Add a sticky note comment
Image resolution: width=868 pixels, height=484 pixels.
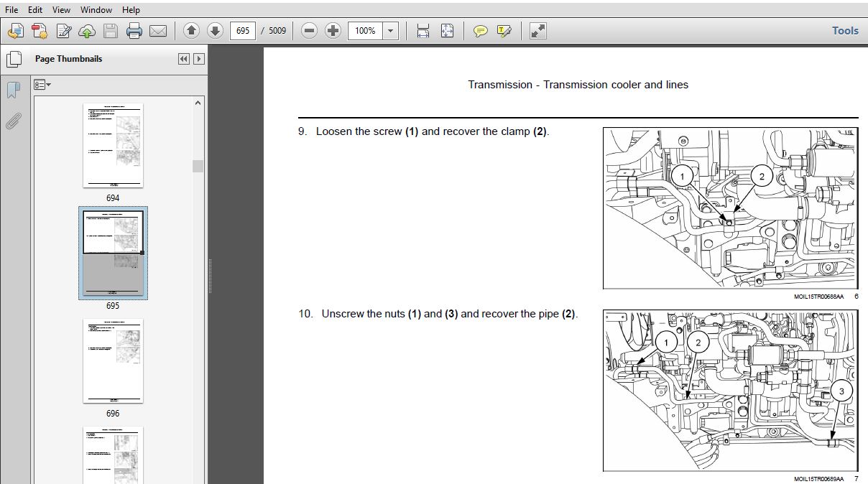[481, 31]
